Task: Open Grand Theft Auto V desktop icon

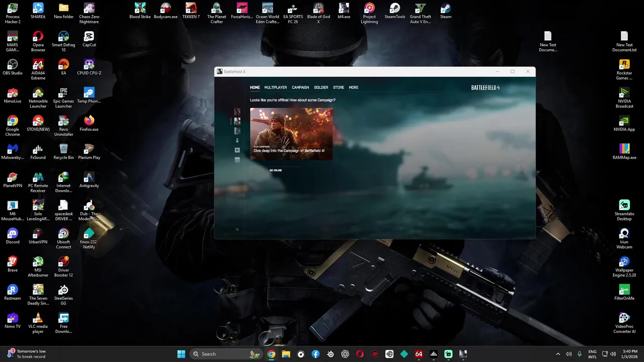Action: [x=420, y=14]
